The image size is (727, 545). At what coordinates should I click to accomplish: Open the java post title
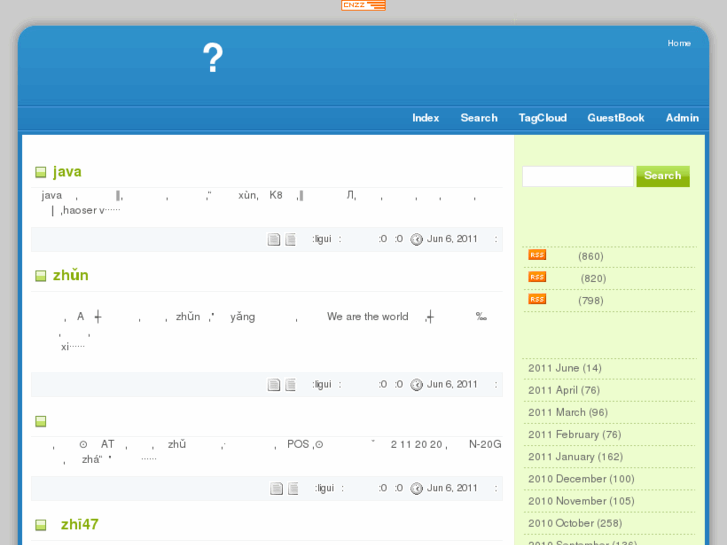(67, 172)
